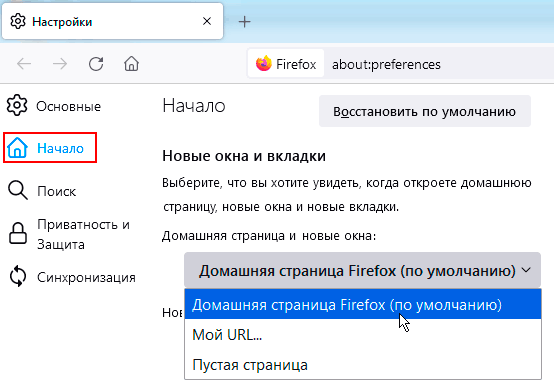The image size is (554, 392).
Task: Open a new tab with plus button
Action: (244, 22)
